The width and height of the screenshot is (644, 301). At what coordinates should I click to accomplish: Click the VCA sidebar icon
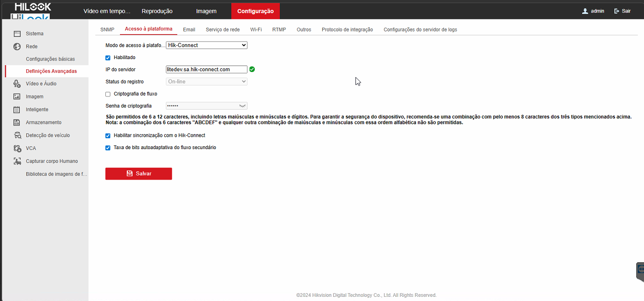pos(17,148)
